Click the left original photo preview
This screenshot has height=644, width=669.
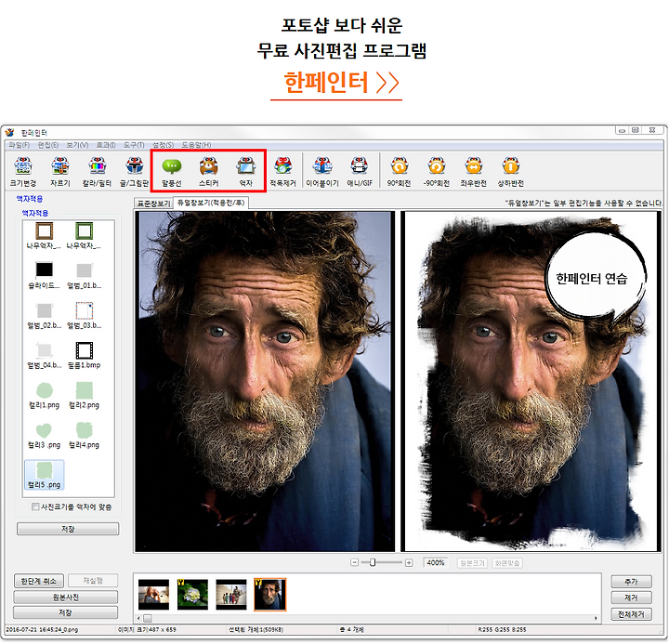point(265,381)
